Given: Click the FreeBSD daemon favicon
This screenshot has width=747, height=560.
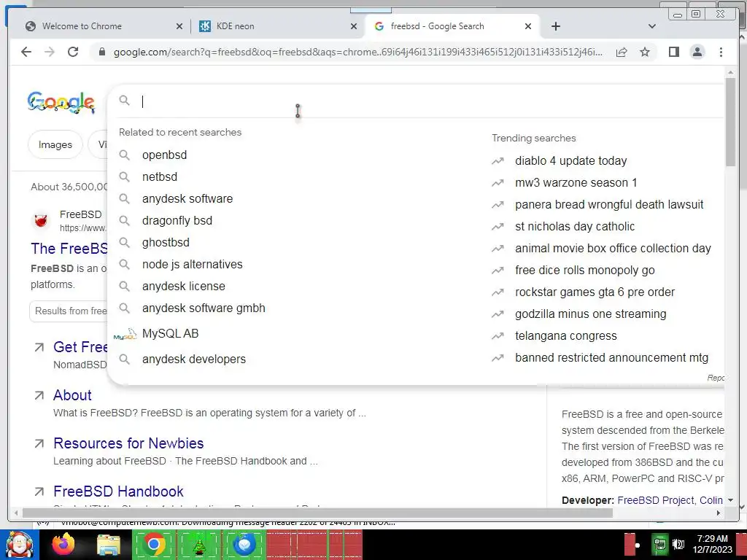Looking at the screenshot, I should 41,221.
